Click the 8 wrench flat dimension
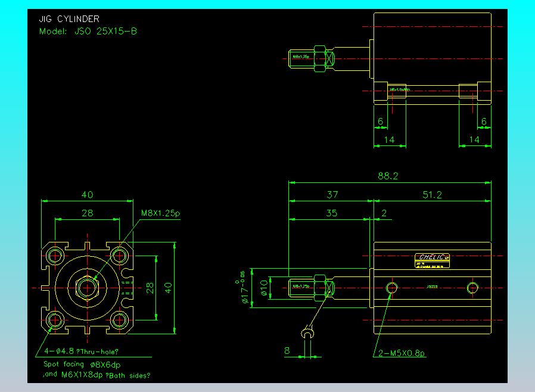 (287, 351)
